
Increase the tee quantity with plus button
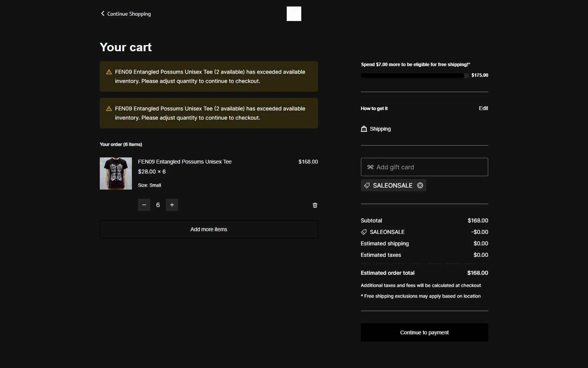tap(172, 205)
